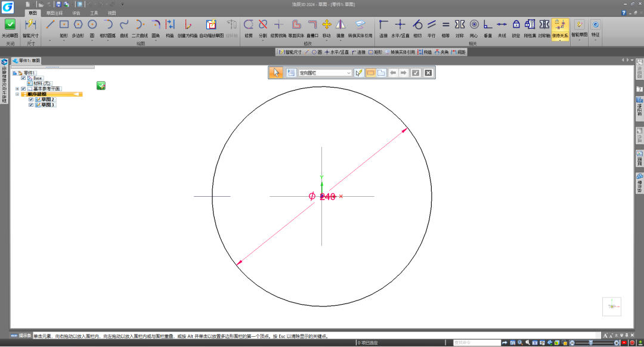
Task: Click the 创建为构造 icon
Action: 188,24
